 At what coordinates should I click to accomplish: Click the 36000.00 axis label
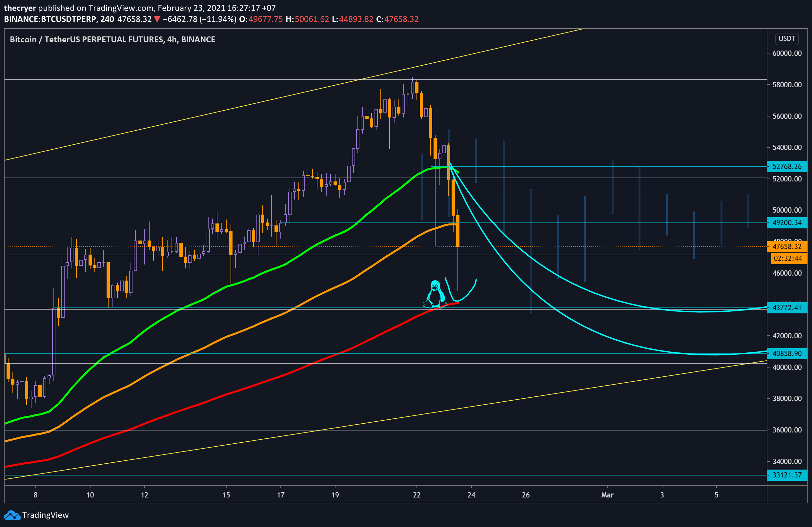point(787,430)
